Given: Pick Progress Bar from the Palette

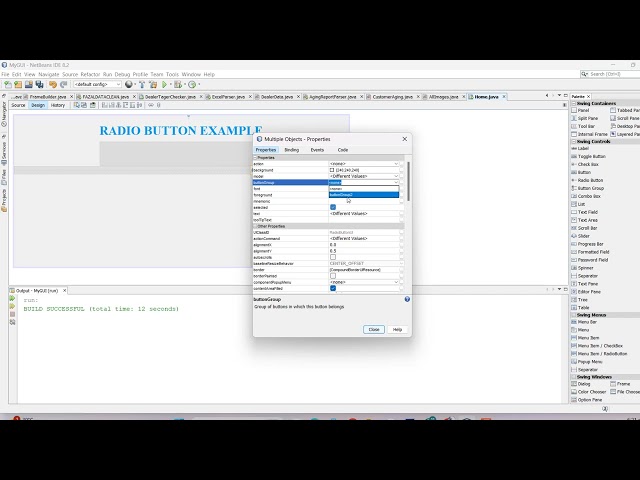Looking at the screenshot, I should click(x=590, y=244).
